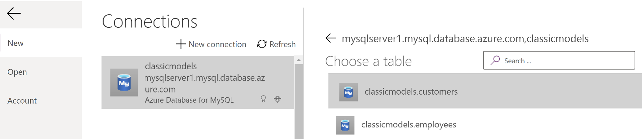Click the Refresh circular arrows icon

(262, 44)
